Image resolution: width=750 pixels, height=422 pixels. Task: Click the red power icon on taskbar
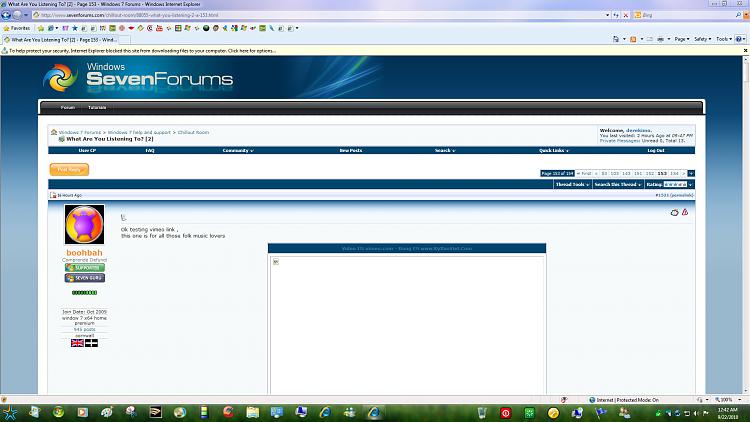(x=506, y=413)
